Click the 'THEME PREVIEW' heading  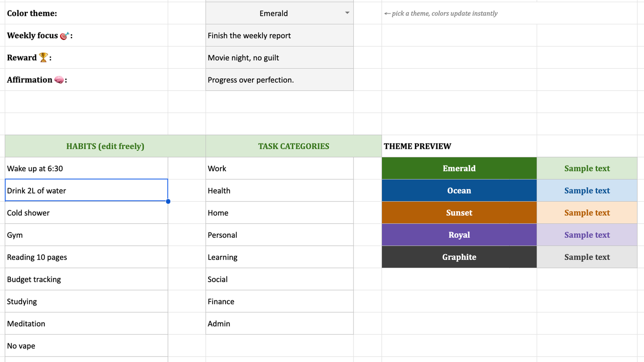[417, 146]
